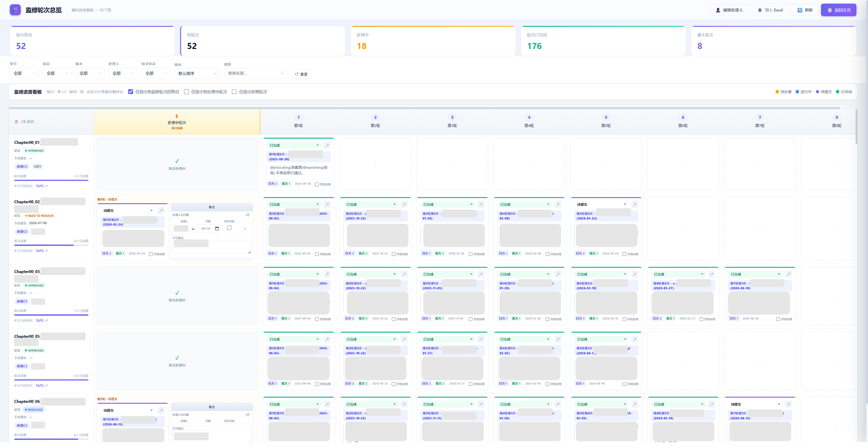This screenshot has width=868, height=448.
Task: Tick 异常反馈 on Chapter00_03 第7轮 card
Action: [x=778, y=319]
